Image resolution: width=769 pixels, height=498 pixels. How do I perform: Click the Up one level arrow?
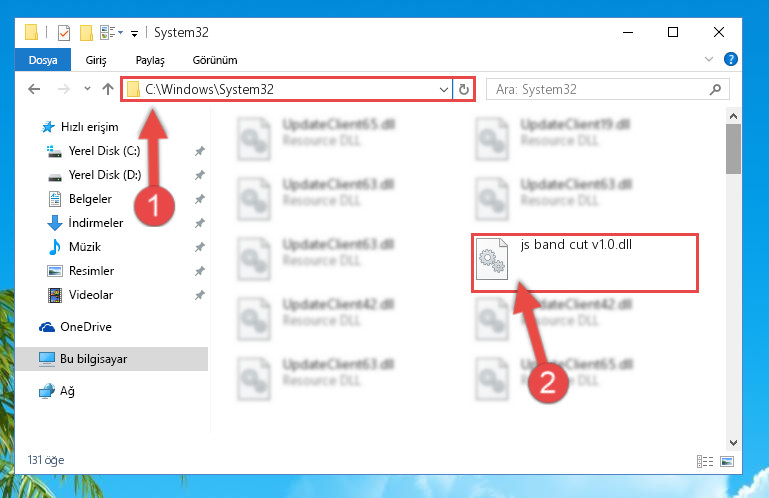pos(108,89)
